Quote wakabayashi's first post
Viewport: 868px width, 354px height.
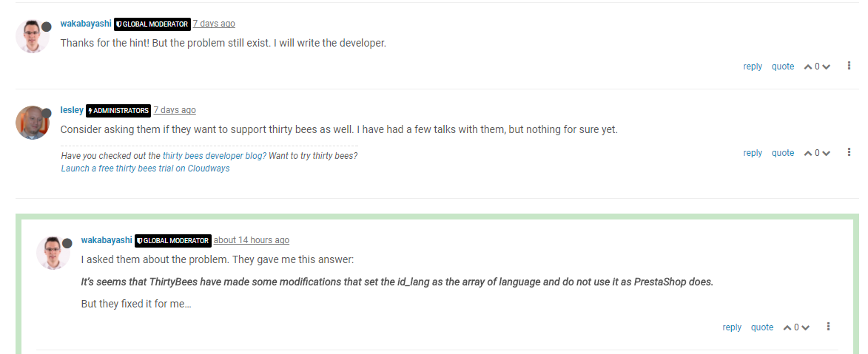[783, 67]
